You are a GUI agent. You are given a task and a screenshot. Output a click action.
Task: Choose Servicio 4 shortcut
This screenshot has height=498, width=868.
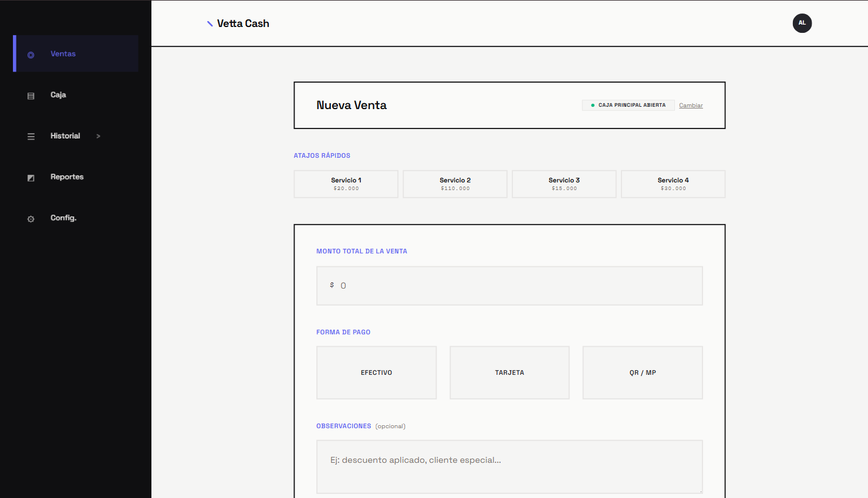(x=673, y=184)
